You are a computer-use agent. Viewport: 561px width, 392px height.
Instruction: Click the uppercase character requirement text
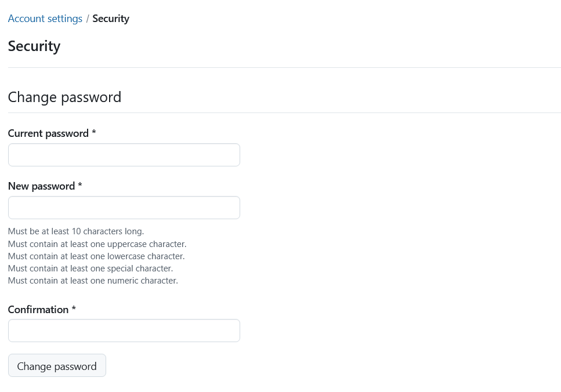tap(97, 244)
